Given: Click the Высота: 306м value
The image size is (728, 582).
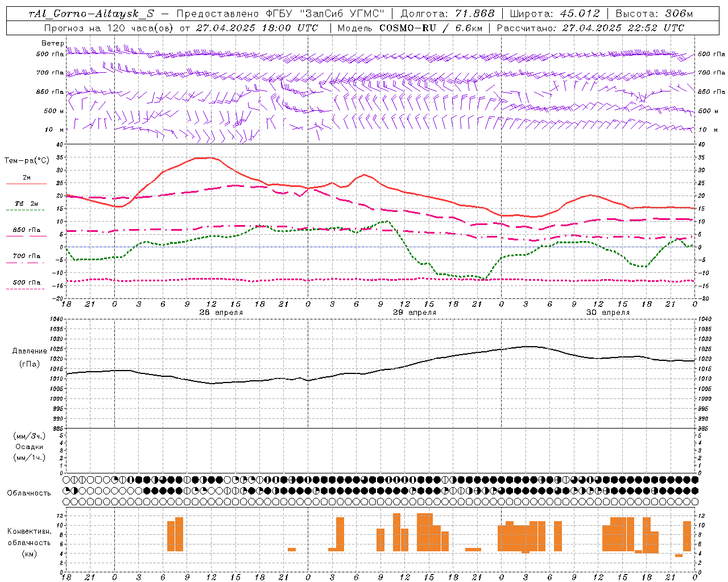Looking at the screenshot, I should [x=655, y=14].
